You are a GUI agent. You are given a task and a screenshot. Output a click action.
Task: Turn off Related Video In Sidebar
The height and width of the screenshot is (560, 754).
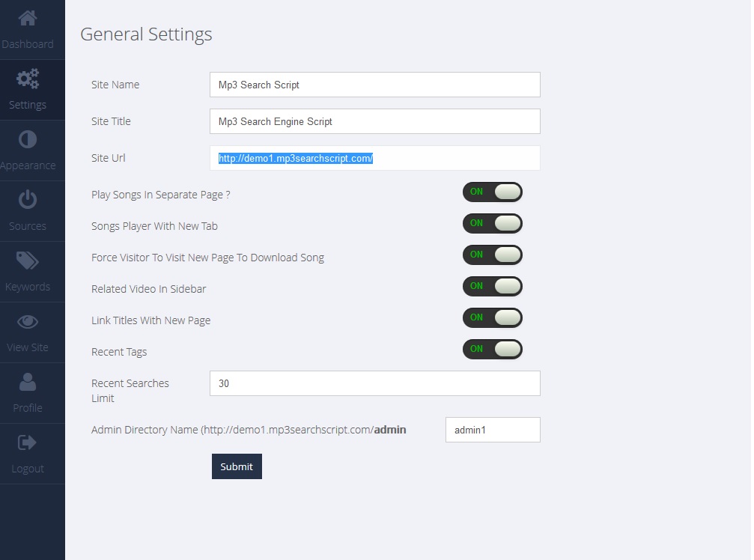click(x=492, y=287)
